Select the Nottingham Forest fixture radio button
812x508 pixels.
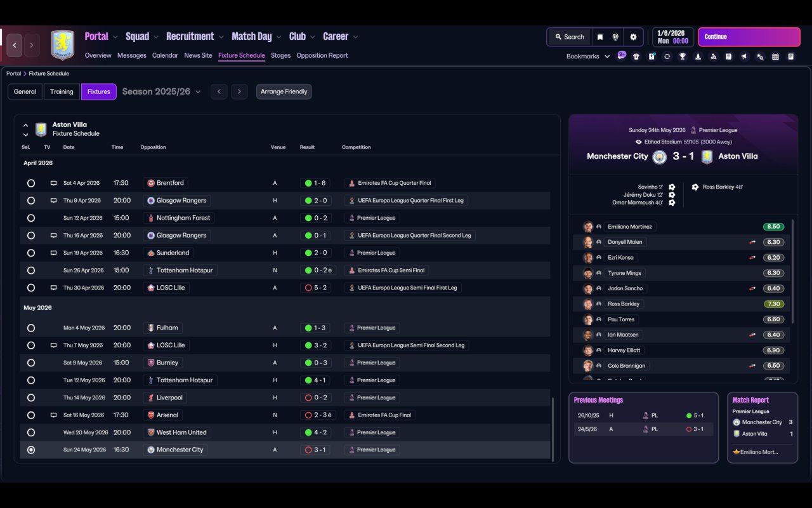point(31,218)
